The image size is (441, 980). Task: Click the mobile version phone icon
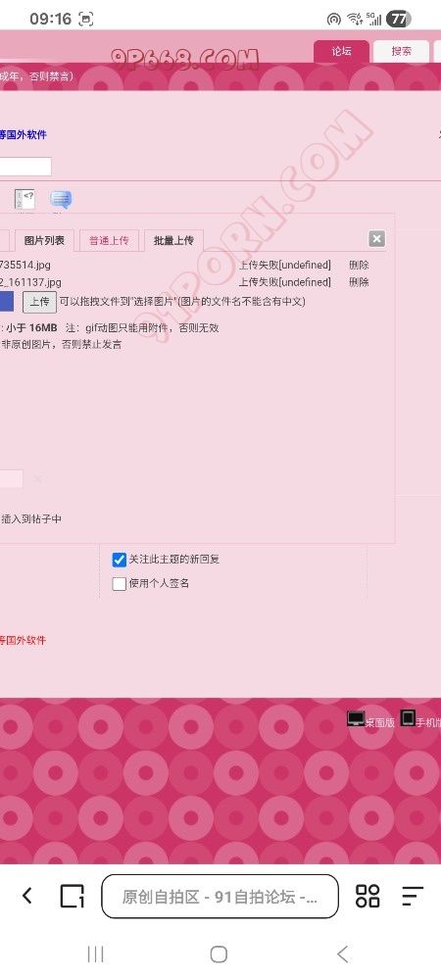coord(408,718)
